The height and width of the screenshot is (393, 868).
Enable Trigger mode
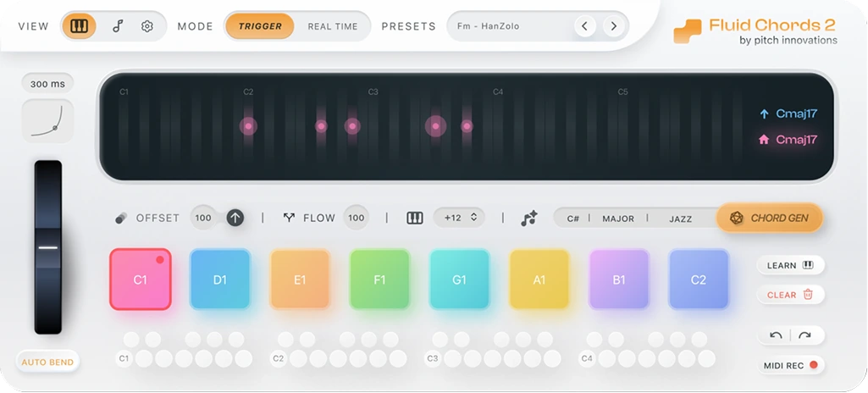[260, 26]
